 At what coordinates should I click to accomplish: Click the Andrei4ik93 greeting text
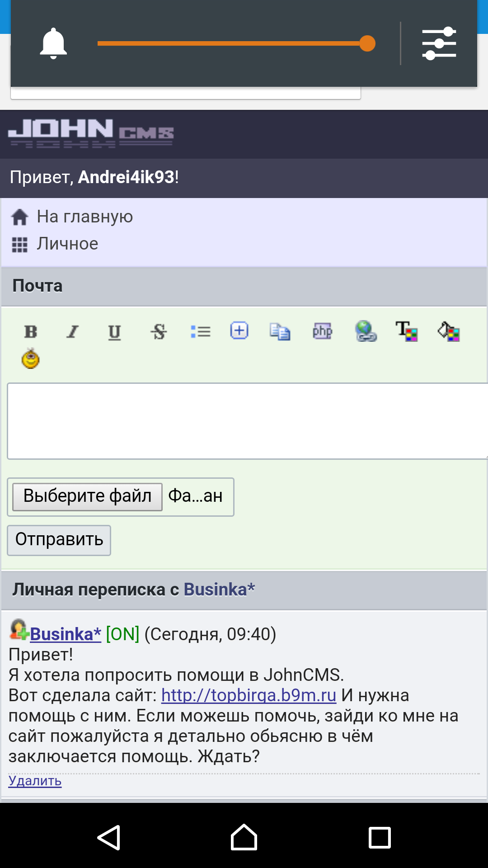point(126,177)
